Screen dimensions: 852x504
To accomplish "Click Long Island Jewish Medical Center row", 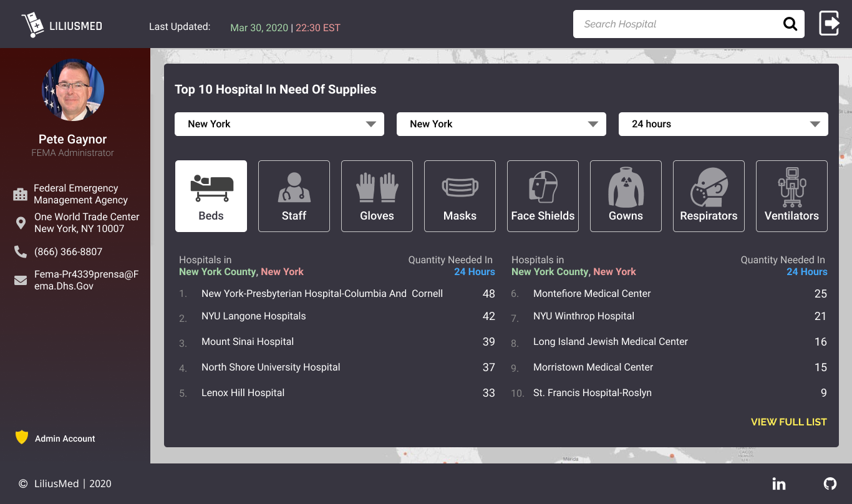I will click(x=669, y=342).
